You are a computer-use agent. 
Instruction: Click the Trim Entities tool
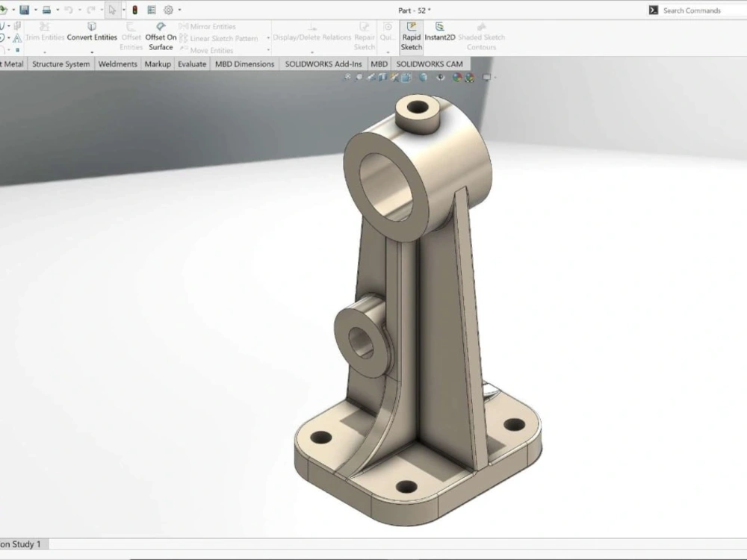[45, 32]
